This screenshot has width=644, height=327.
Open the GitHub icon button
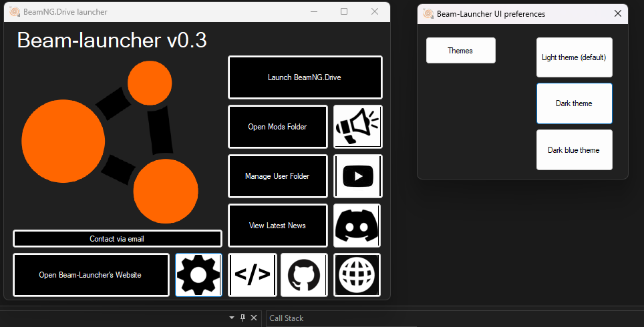305,274
